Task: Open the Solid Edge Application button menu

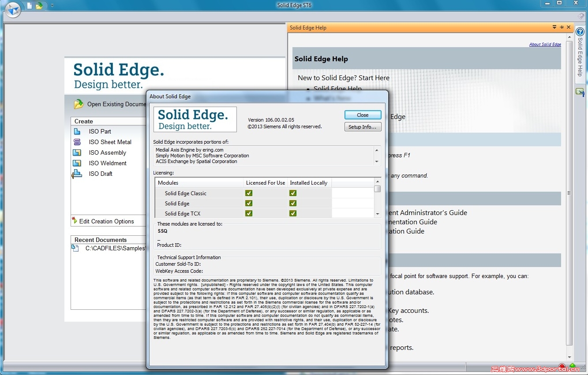Action: (13, 9)
